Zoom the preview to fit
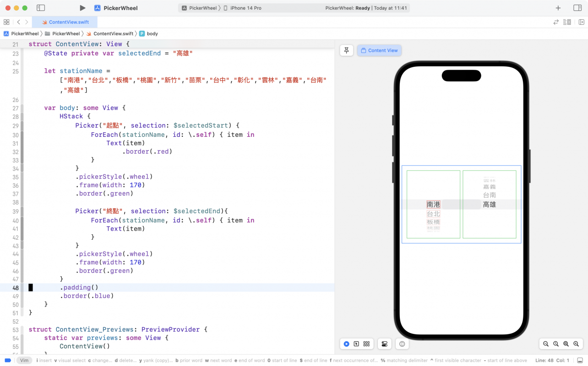This screenshot has width=588, height=366. pos(566,344)
